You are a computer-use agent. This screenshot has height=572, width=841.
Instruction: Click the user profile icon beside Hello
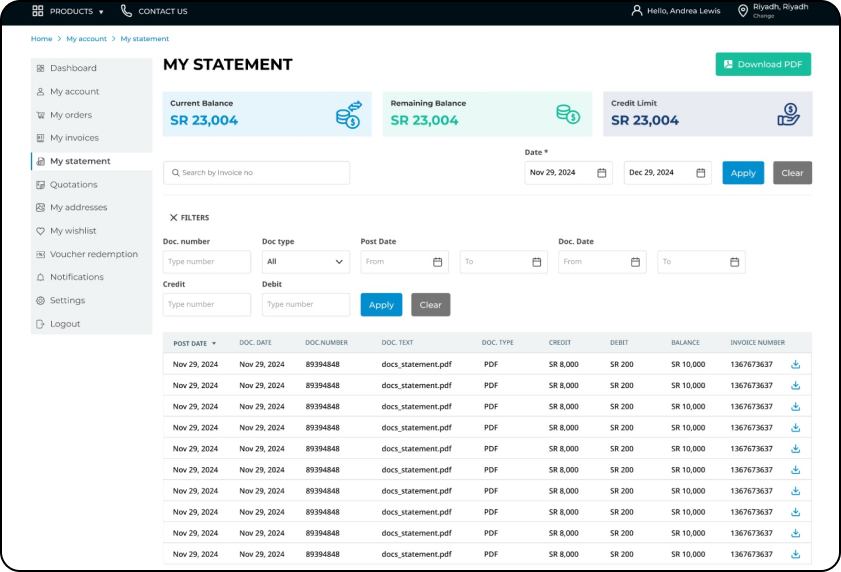637,11
